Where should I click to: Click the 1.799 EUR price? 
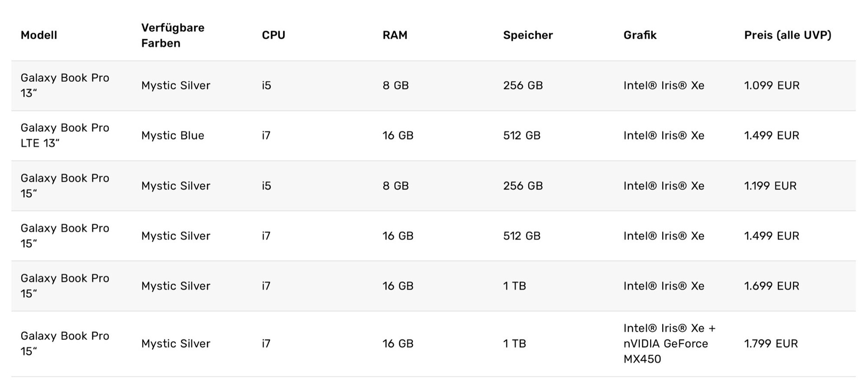tap(771, 344)
